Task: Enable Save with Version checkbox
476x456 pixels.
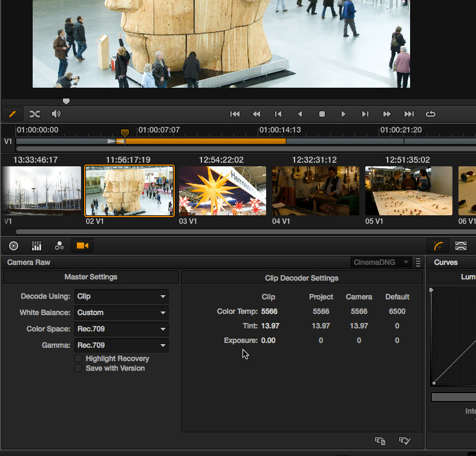Action: (x=78, y=368)
